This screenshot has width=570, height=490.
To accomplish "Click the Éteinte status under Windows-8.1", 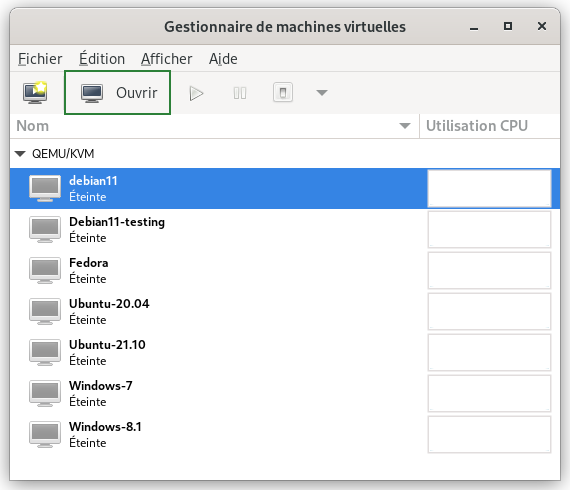I will pos(88,442).
